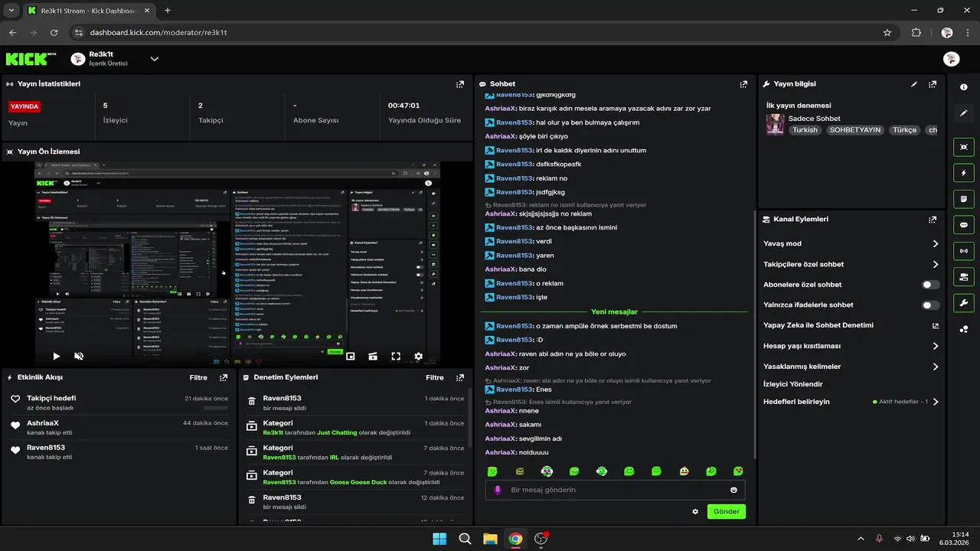Click the three-bubbles icon at sidebar bottom
980x551 pixels.
(963, 329)
